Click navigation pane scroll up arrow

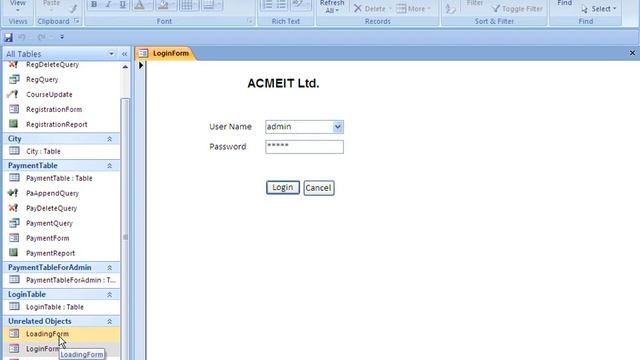(125, 67)
